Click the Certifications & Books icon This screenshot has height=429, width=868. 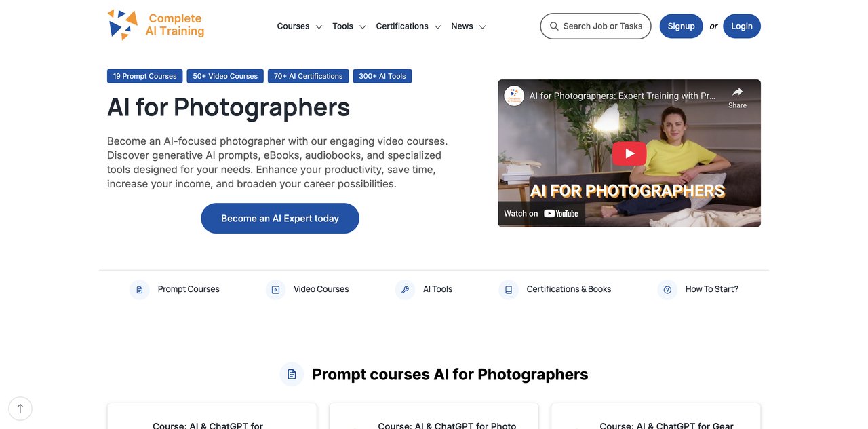coord(509,290)
